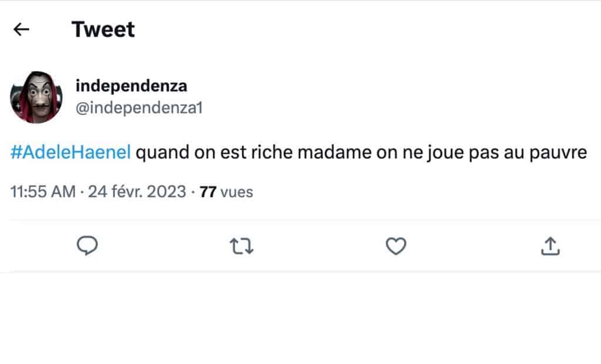Viewport: 601px width, 364px height.
Task: Click the date "24 févr. 2023"
Action: pyautogui.click(x=137, y=192)
